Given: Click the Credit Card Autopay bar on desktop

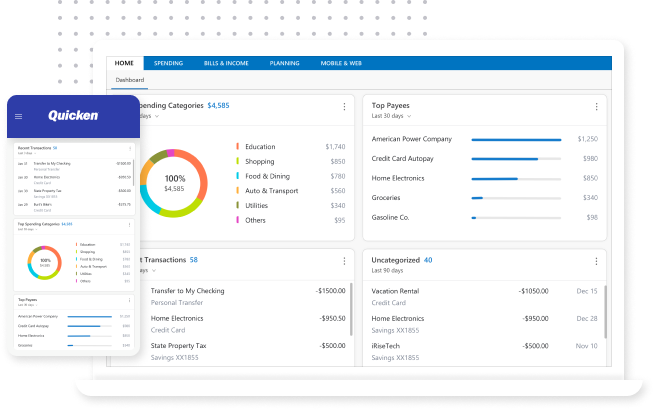Looking at the screenshot, I should coord(516,159).
